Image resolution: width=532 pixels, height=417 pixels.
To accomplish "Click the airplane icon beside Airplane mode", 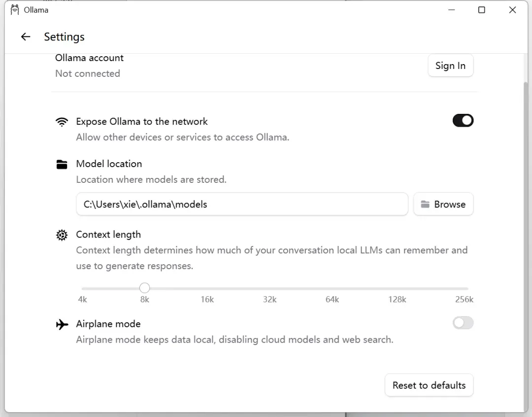I will 62,324.
